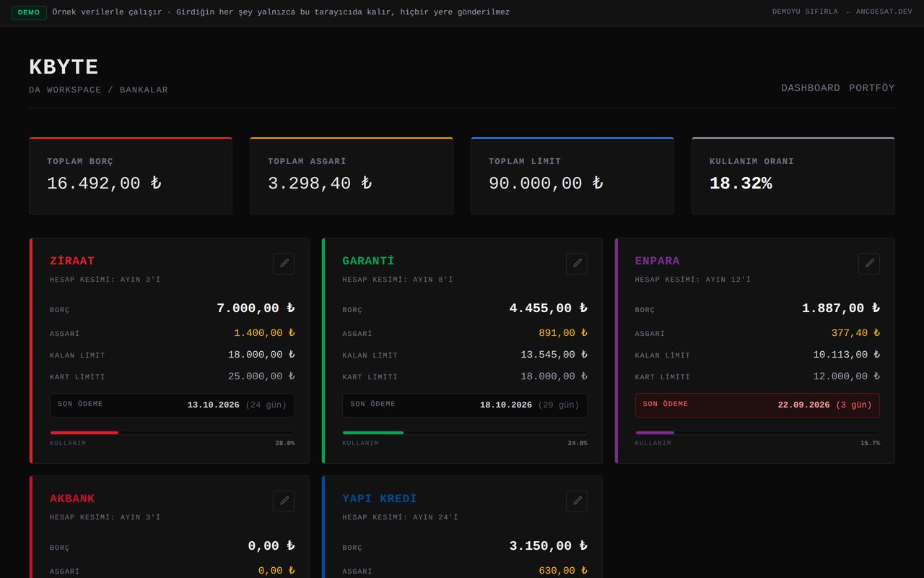924x578 pixels.
Task: Click Ziraat debt value 7.000,00 ₺
Action: coord(256,309)
